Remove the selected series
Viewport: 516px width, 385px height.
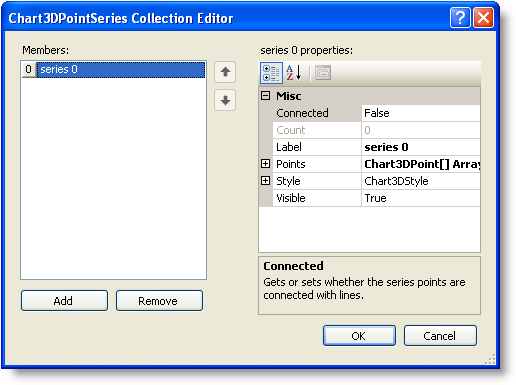[159, 301]
